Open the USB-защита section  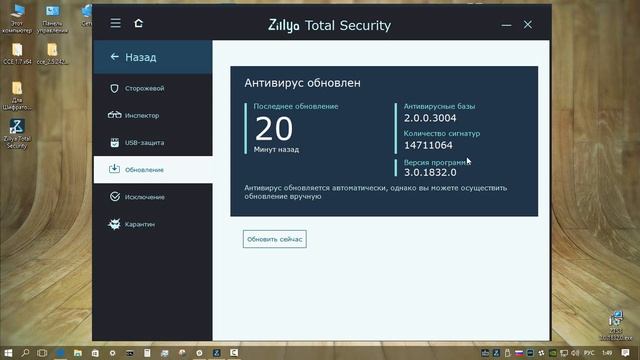click(x=153, y=142)
